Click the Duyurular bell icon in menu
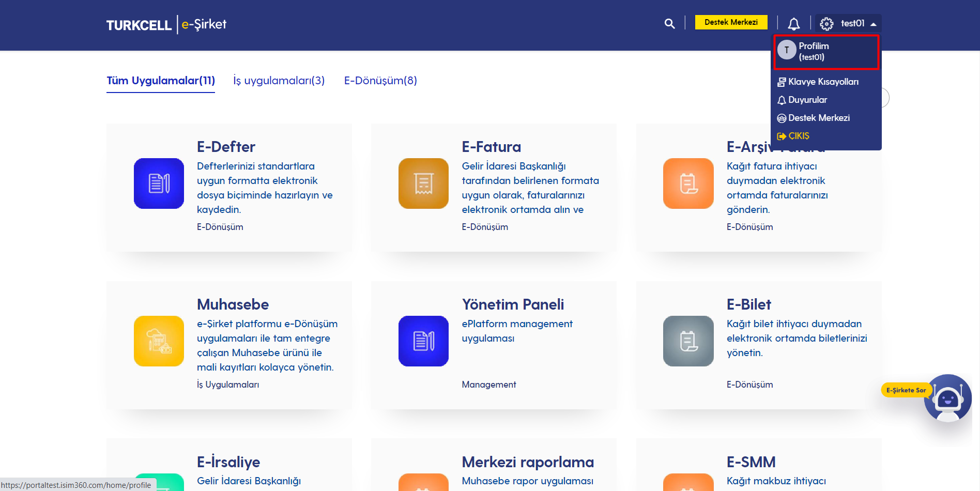 782,100
